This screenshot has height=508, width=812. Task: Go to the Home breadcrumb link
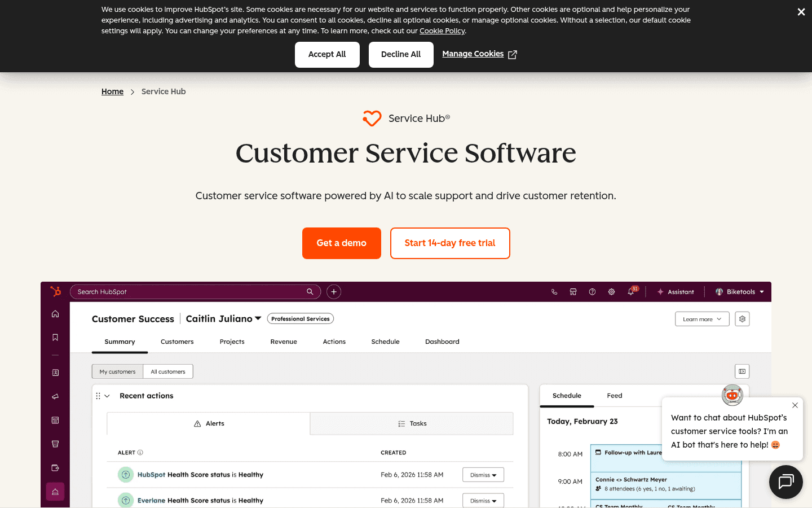(112, 91)
